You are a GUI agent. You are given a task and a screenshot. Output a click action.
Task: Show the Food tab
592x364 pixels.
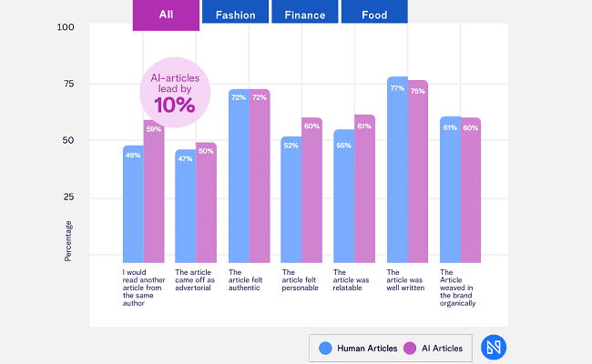coord(373,13)
